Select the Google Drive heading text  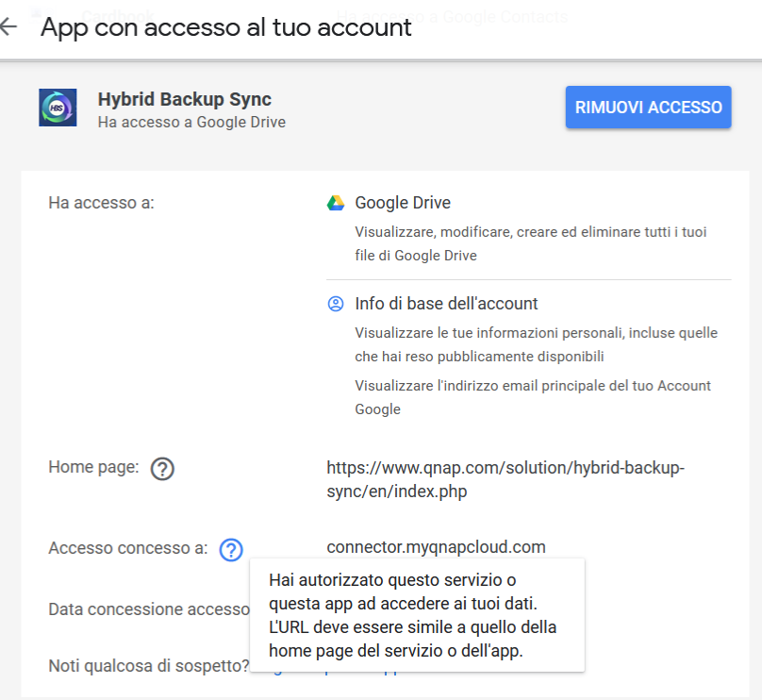click(x=403, y=203)
